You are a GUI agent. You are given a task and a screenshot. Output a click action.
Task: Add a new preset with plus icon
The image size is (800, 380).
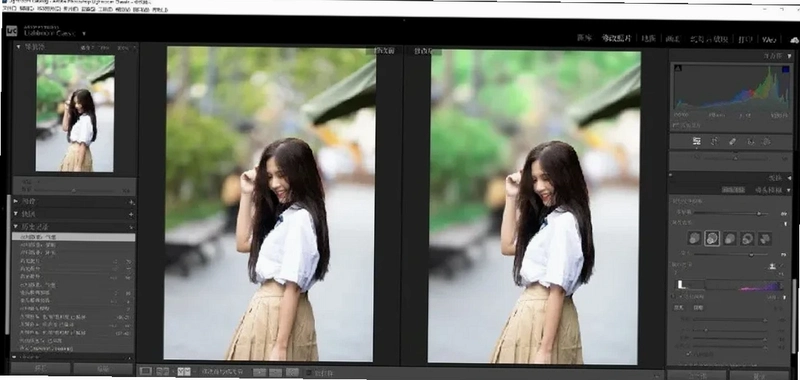[132, 202]
